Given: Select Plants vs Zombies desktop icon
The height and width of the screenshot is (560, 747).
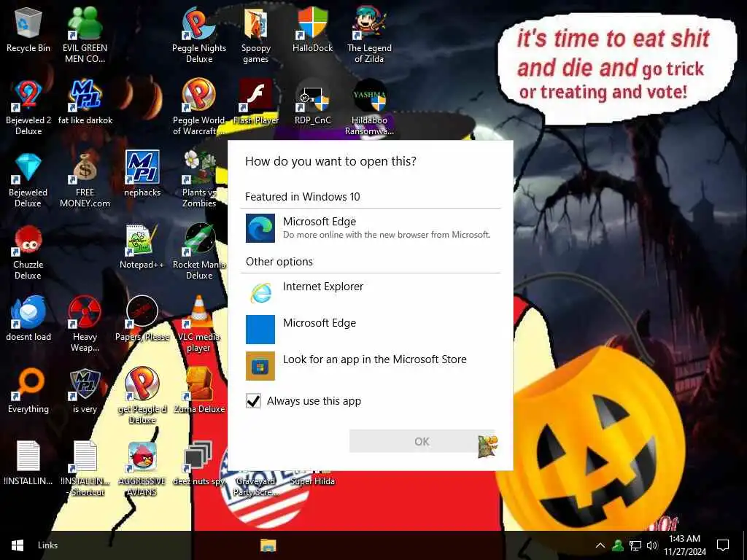Looking at the screenshot, I should coord(199,179).
